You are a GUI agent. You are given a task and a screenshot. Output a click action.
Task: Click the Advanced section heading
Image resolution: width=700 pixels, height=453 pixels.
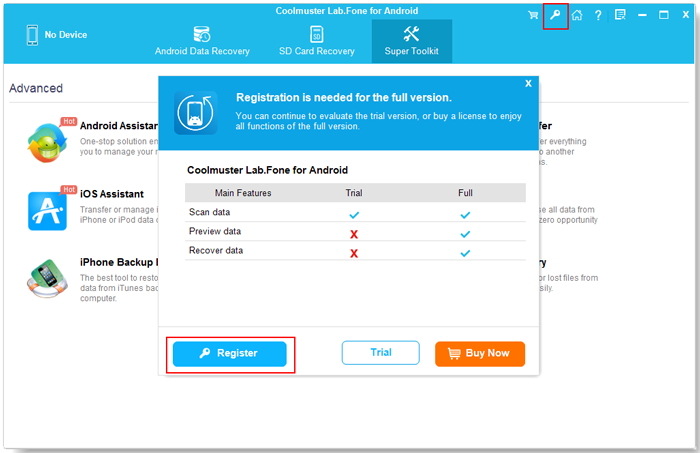[x=36, y=88]
